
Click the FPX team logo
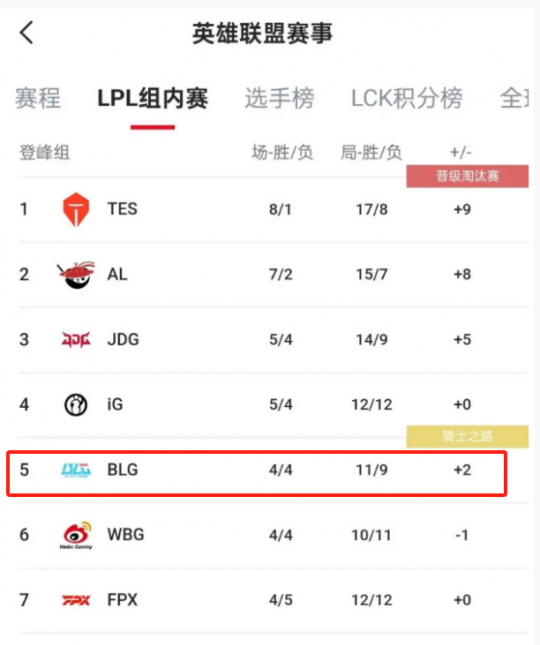click(x=76, y=600)
